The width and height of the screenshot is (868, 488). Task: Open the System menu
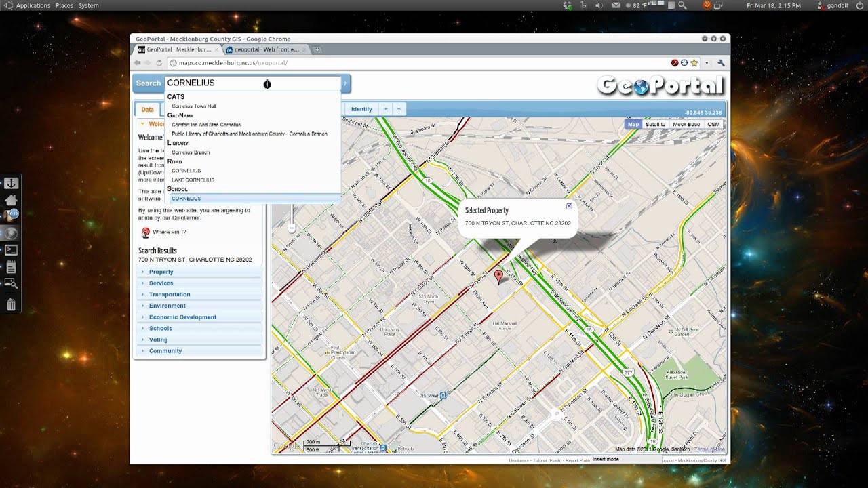(88, 5)
